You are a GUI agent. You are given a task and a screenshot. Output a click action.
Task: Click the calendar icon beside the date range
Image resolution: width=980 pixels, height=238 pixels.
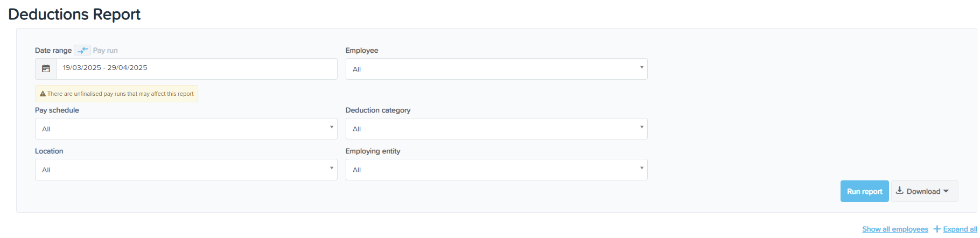(46, 69)
